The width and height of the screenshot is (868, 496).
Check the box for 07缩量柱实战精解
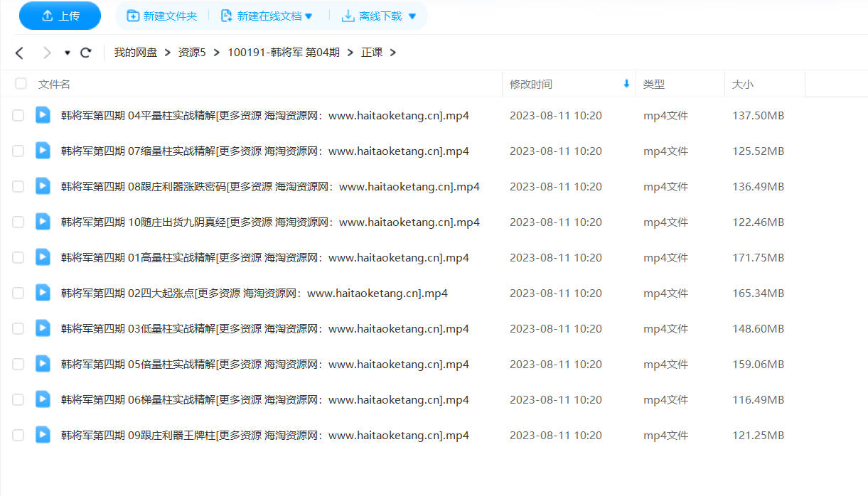[18, 151]
